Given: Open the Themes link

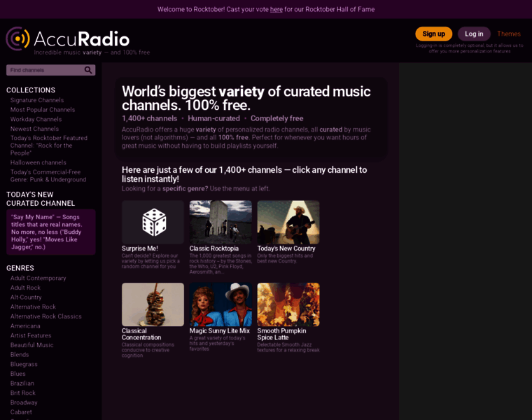Looking at the screenshot, I should click(x=509, y=34).
